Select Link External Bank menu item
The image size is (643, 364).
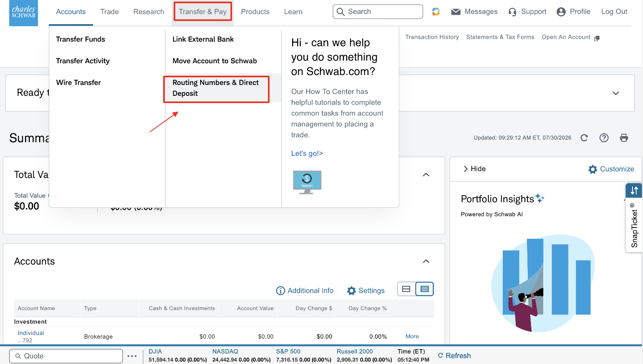point(203,39)
